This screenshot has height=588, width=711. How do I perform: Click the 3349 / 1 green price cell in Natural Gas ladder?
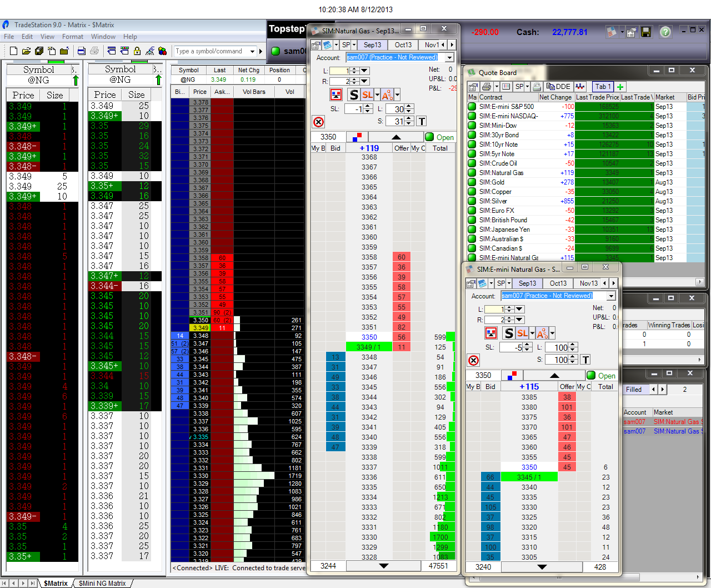369,347
